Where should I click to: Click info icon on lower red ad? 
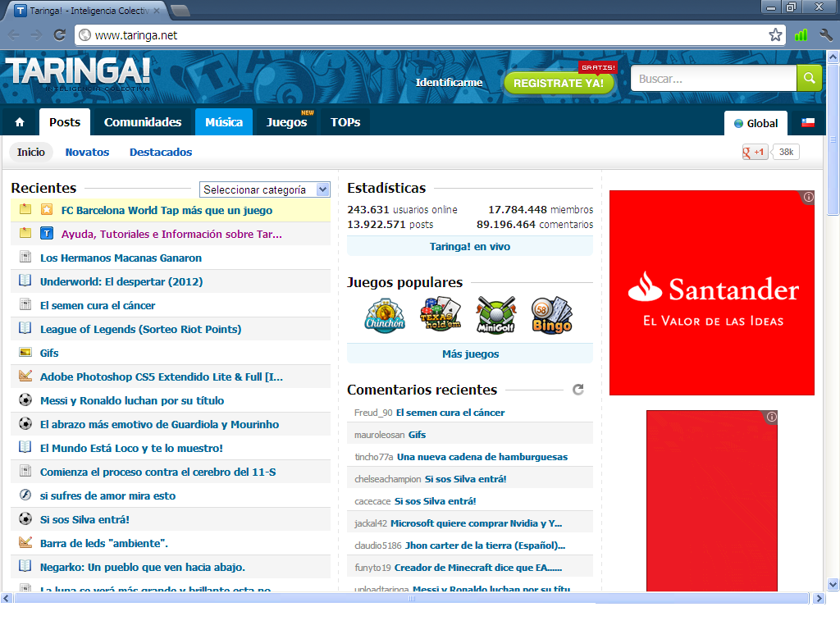[x=771, y=417]
